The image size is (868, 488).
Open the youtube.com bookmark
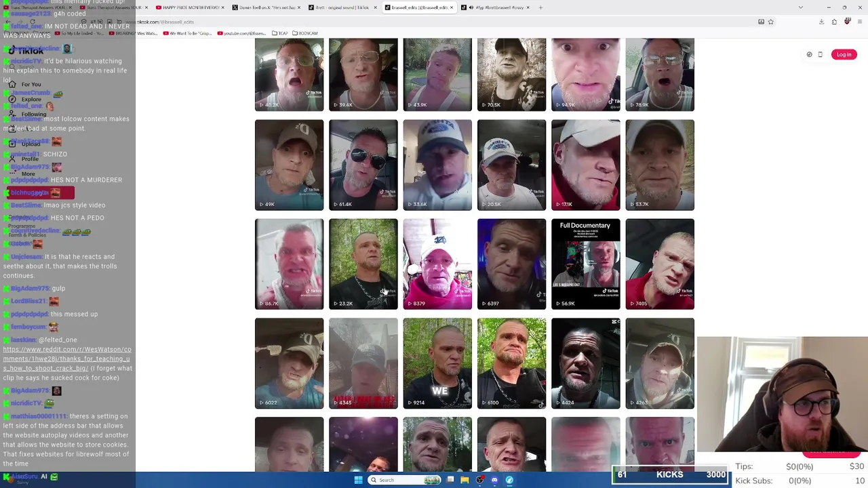[241, 33]
